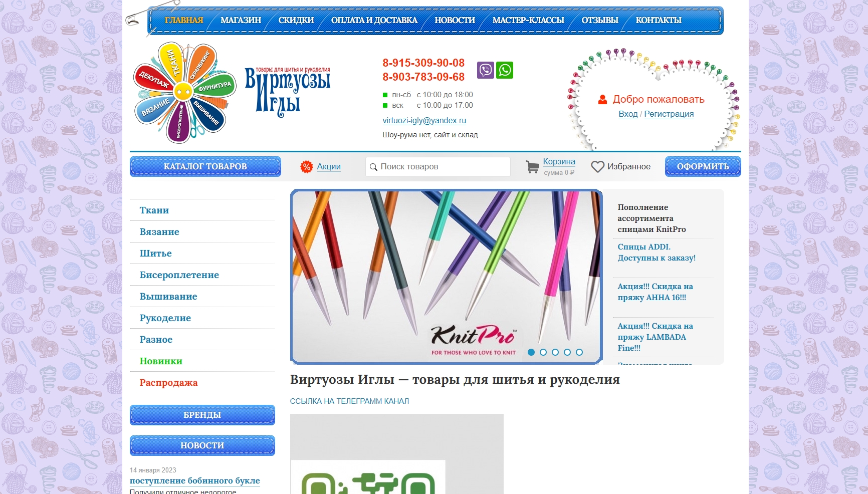The height and width of the screenshot is (494, 868).
Task: Open the ОТЗЫВЫ menu item
Action: click(600, 20)
